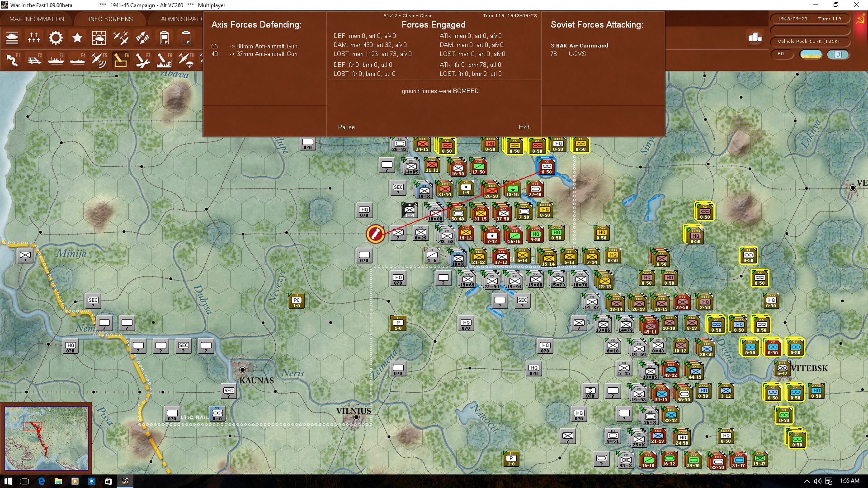Select the F2 rail move mode

[x=34, y=60]
